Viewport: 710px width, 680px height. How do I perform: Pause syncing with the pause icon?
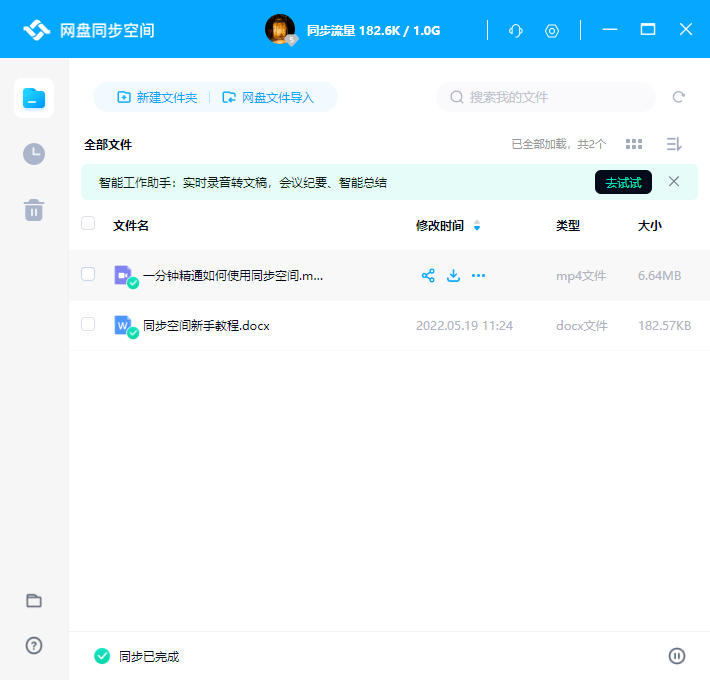(x=676, y=656)
